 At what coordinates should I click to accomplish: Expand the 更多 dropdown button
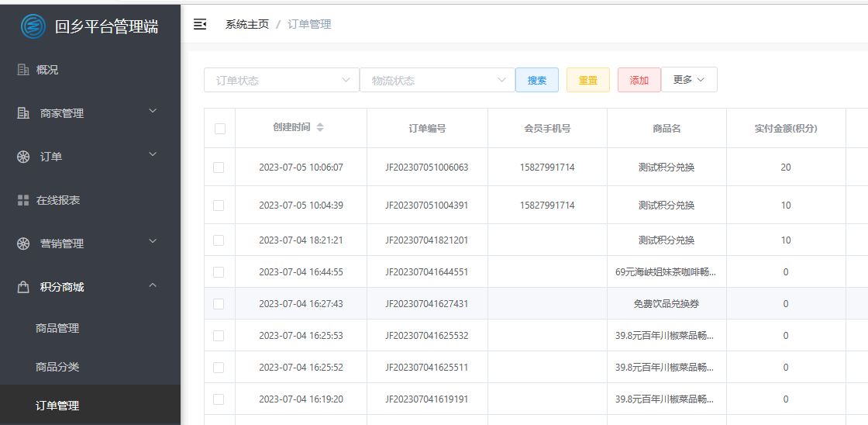(689, 80)
